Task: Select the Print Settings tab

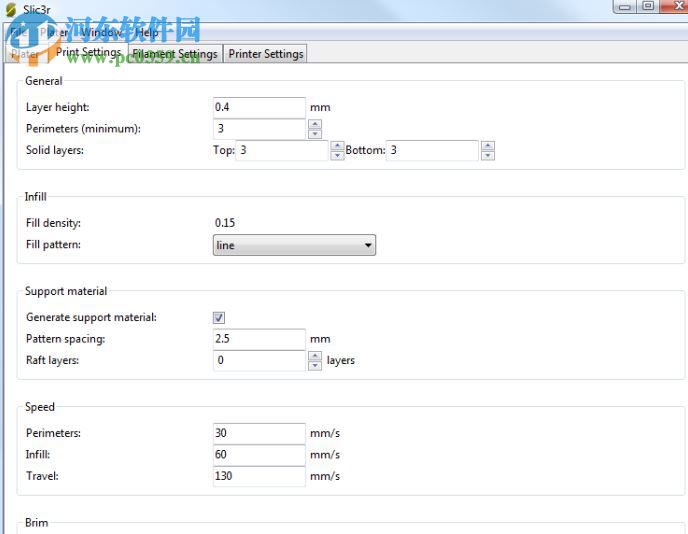Action: point(88,52)
